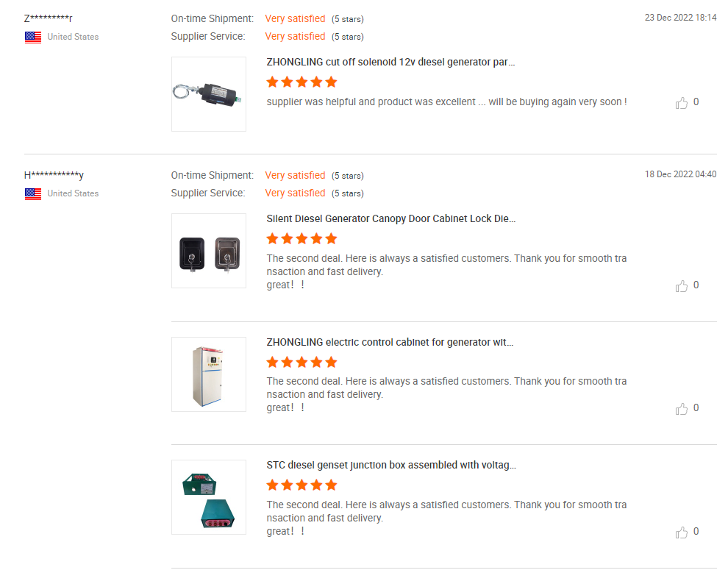Viewport: 728px width, 570px height.
Task: Open the green STC junction box image
Action: [209, 497]
